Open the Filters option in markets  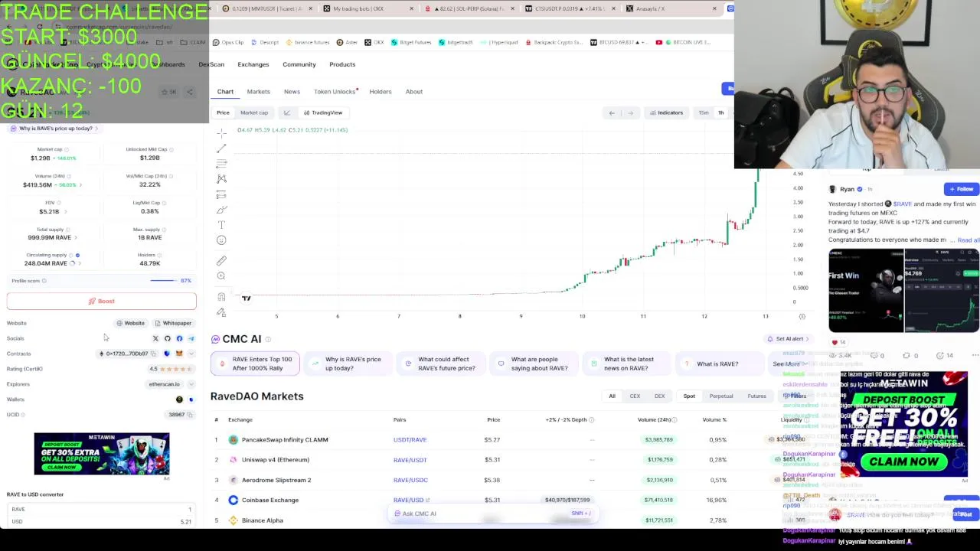click(796, 396)
